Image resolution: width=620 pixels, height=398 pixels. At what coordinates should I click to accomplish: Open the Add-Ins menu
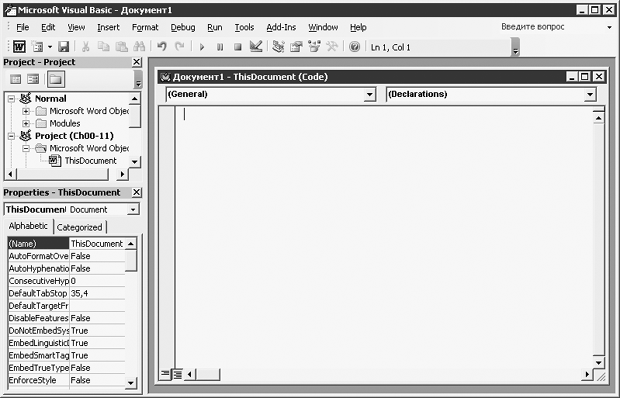(x=281, y=27)
